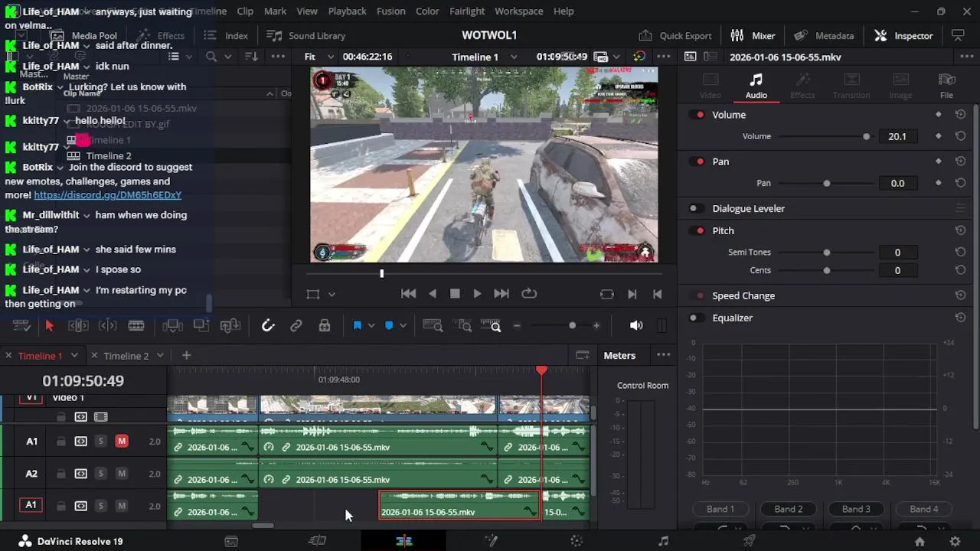
Task: Open the Edit page from bottom bar
Action: [404, 541]
